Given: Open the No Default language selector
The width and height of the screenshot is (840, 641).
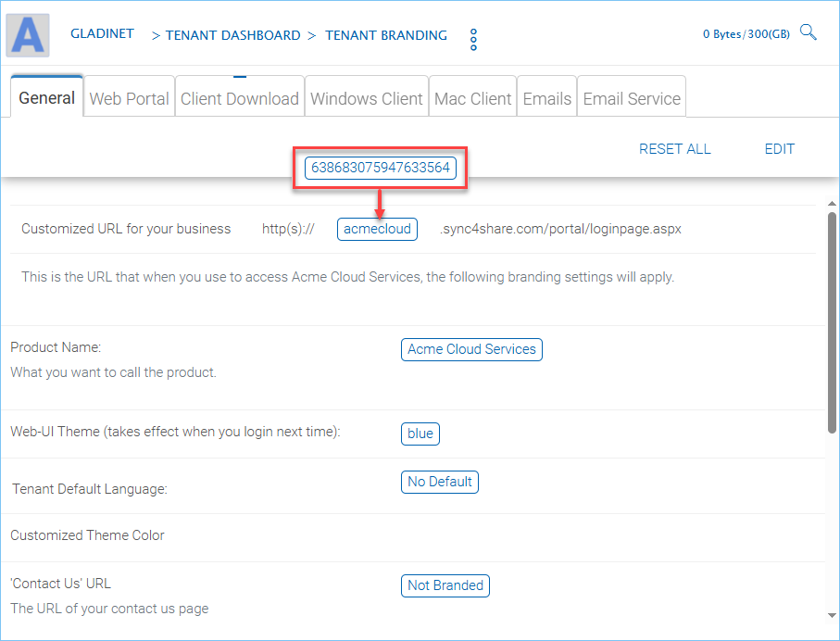Looking at the screenshot, I should [x=439, y=482].
